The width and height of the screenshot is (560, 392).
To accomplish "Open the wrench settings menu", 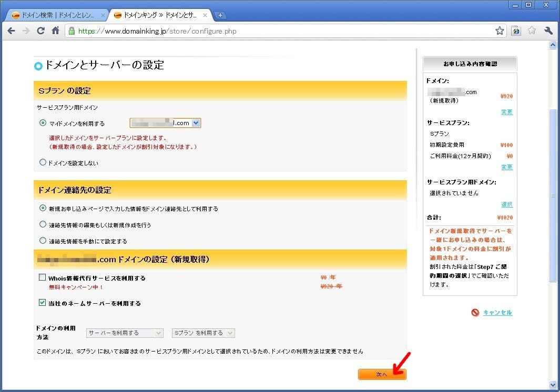I will pyautogui.click(x=548, y=31).
